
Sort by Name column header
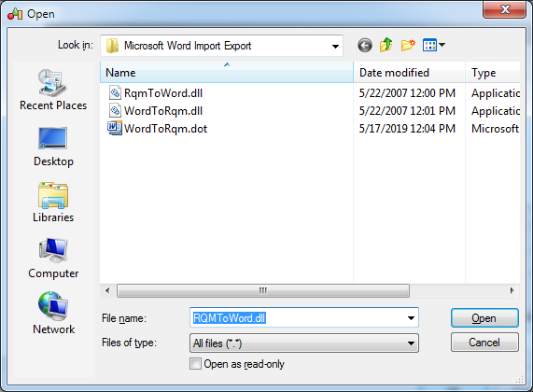coord(227,73)
